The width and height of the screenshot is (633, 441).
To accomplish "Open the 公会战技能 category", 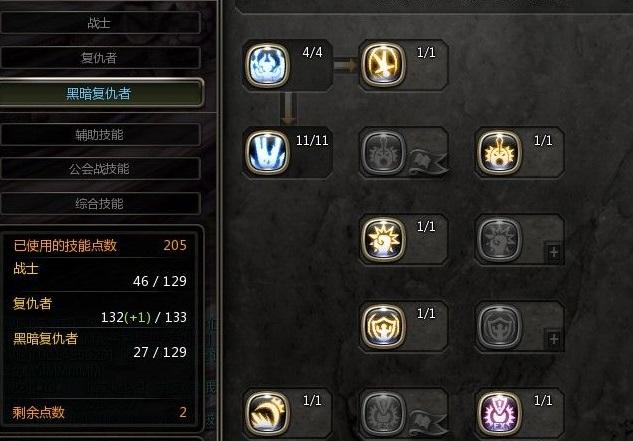I will pos(100,169).
